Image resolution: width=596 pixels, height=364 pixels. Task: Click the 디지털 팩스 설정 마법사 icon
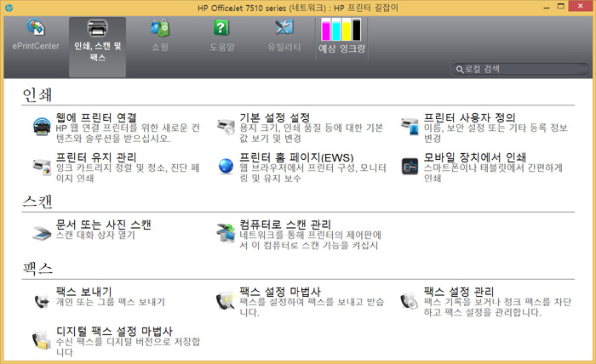pos(42,340)
